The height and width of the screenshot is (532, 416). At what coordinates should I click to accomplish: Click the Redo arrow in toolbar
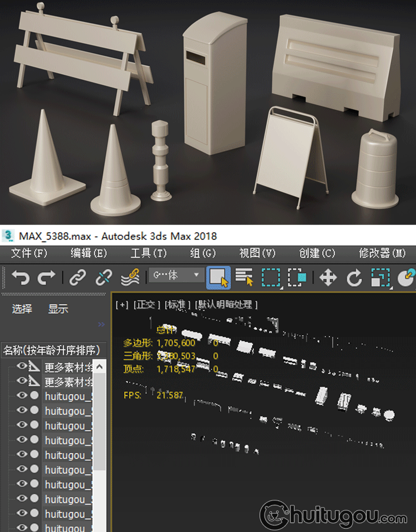click(x=46, y=277)
